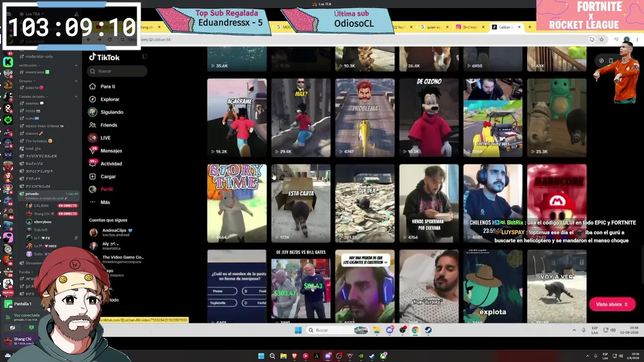Open the STORY TIME video thumbnail
644x362 pixels.
point(237,203)
